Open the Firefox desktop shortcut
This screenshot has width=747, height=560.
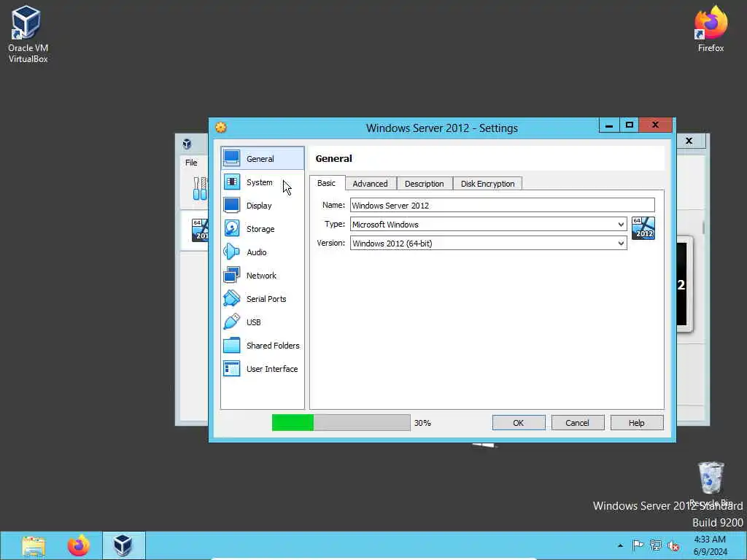pos(711,28)
